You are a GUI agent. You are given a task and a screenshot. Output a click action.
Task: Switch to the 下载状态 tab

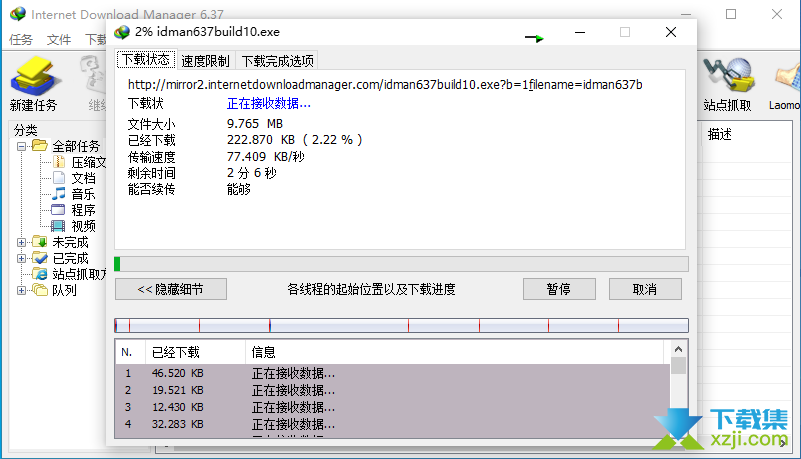[146, 60]
